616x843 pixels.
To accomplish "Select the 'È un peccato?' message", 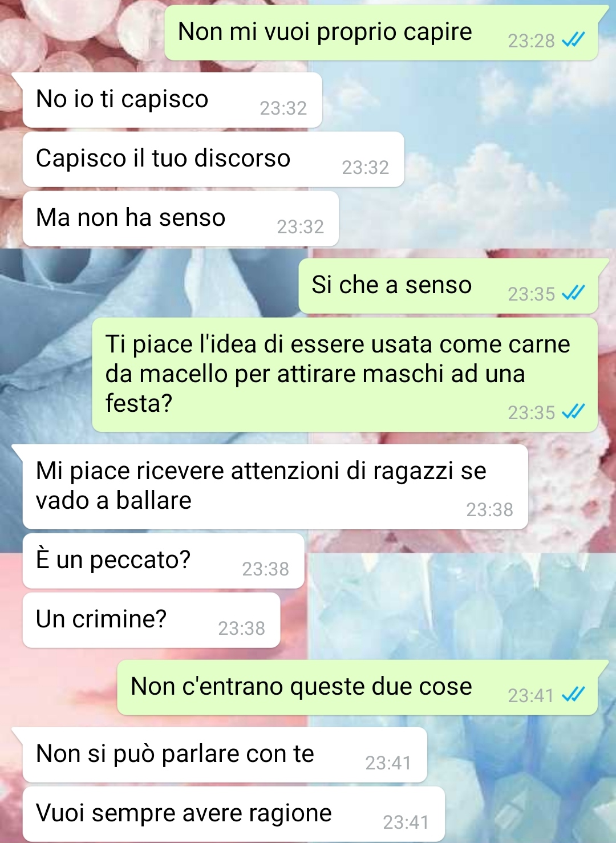I will (x=164, y=561).
